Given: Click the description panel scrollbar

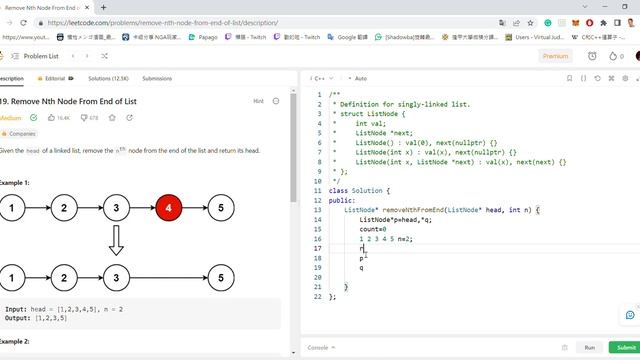Looking at the screenshot, I should (293, 148).
